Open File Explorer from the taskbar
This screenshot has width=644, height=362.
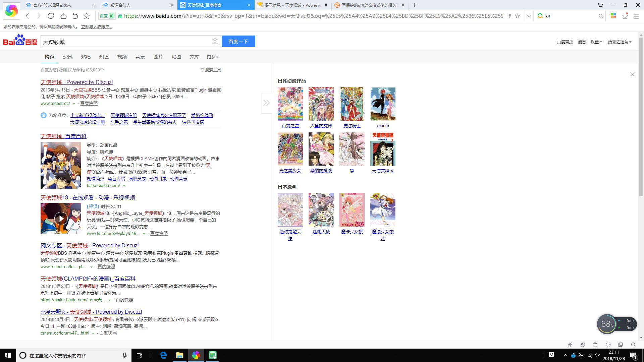tap(180, 355)
